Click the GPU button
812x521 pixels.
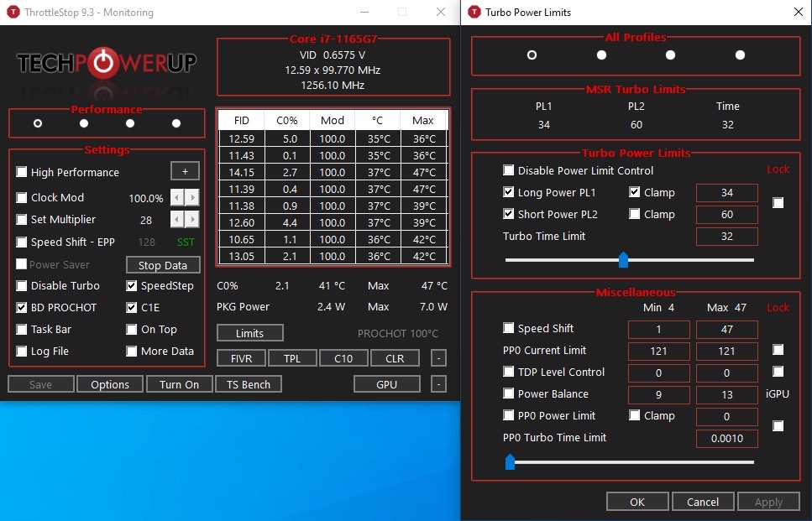[x=387, y=384]
